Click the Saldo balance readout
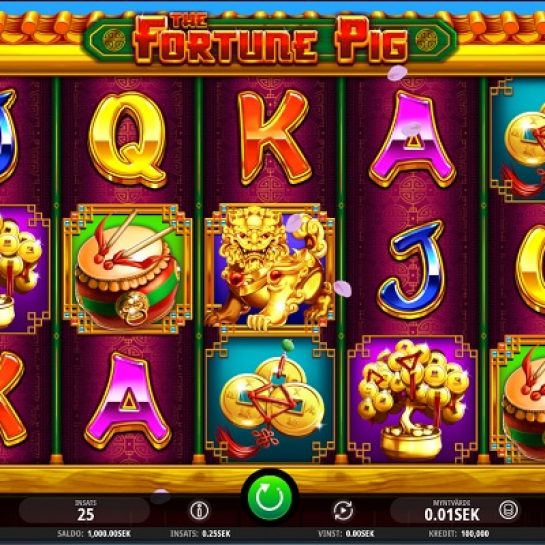The width and height of the screenshot is (545, 545). coord(94,534)
